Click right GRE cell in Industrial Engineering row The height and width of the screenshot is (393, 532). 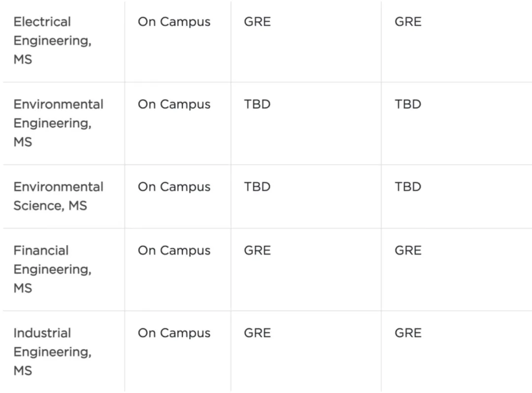click(x=408, y=333)
